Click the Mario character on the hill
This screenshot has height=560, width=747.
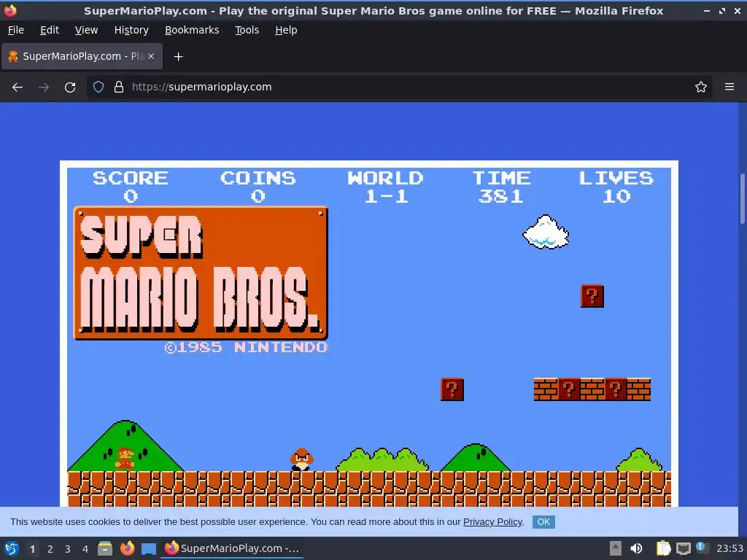coord(125,458)
